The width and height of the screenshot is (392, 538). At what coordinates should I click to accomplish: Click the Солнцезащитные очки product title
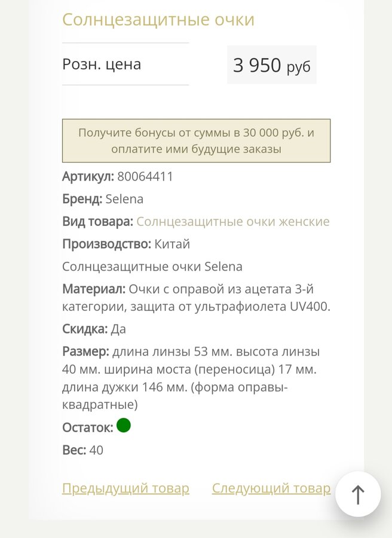pyautogui.click(x=158, y=20)
